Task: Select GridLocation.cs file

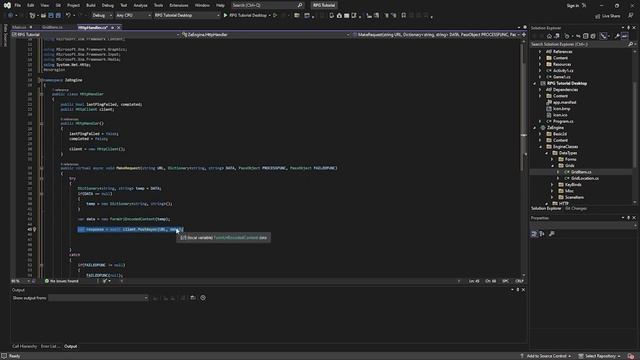Action: click(585, 178)
